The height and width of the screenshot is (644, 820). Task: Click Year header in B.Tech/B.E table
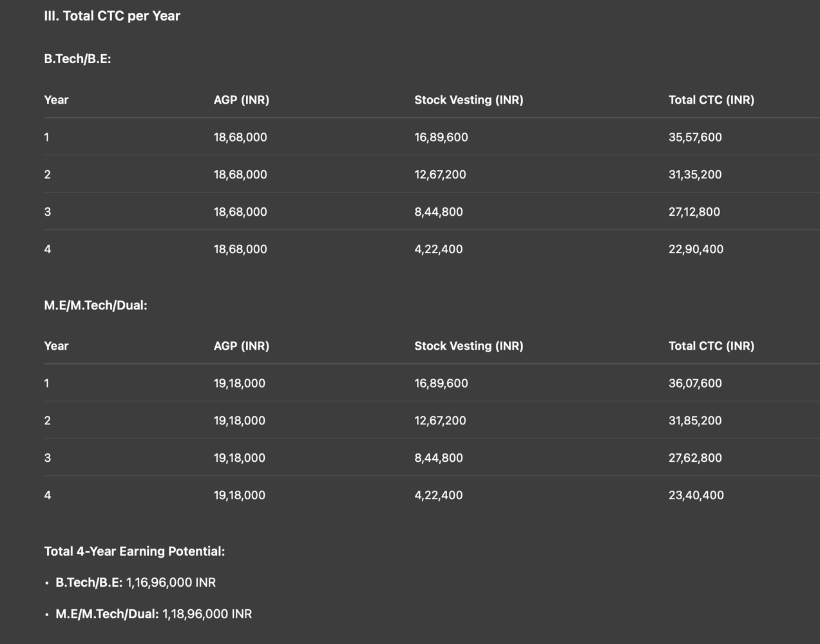[56, 100]
